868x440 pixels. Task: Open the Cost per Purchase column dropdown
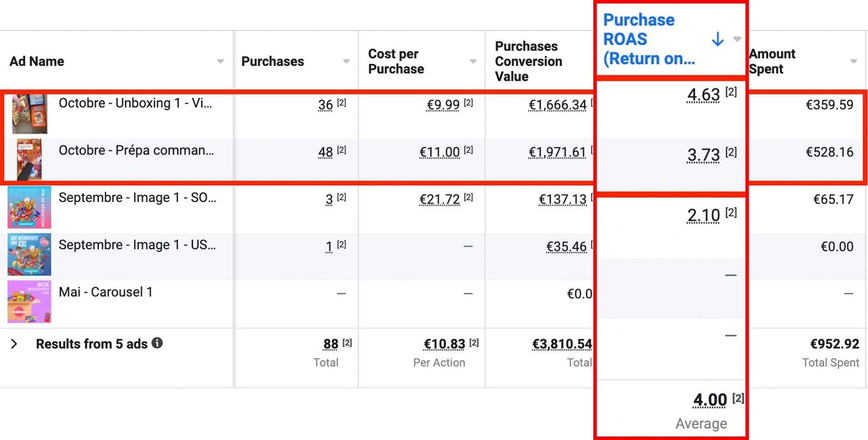pyautogui.click(x=473, y=61)
